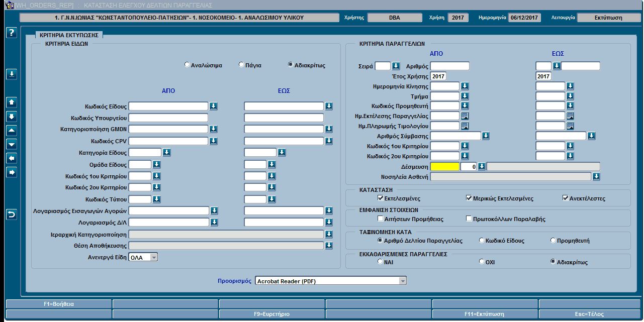Toggle the Εκτελεσμένες checkbox

[x=381, y=198]
